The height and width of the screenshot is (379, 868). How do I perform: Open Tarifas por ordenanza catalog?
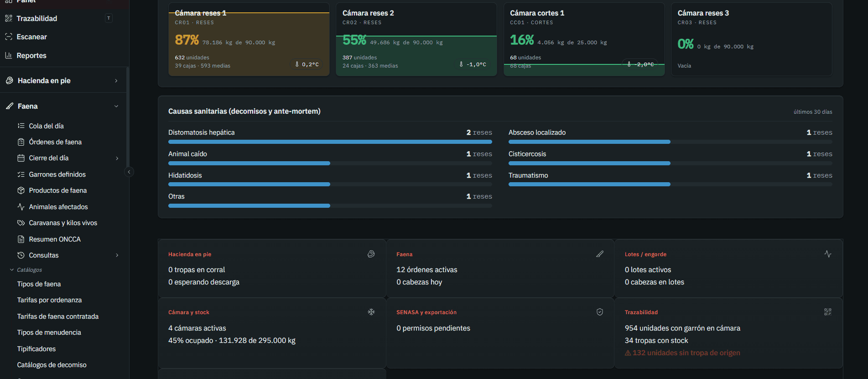[50, 300]
